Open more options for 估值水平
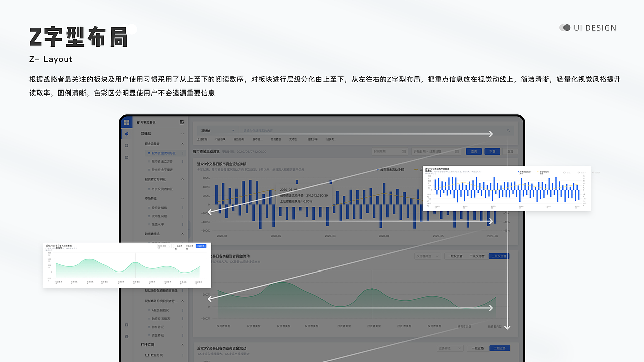This screenshot has height=362, width=644. 183,225
